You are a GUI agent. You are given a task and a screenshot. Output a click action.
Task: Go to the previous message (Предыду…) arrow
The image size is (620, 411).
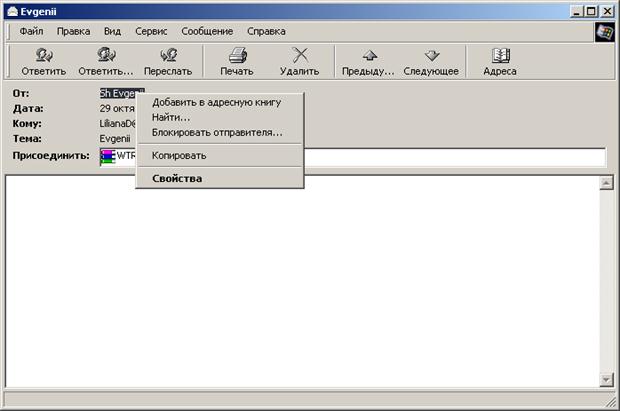(x=370, y=55)
